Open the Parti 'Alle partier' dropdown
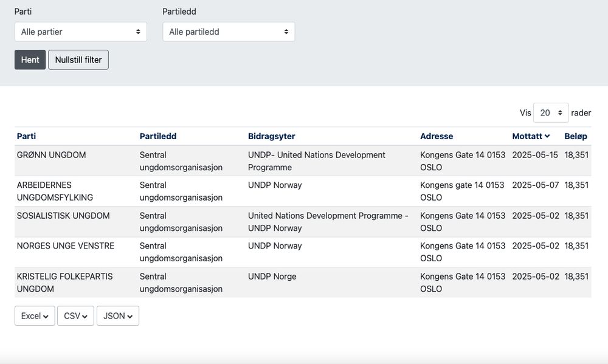The image size is (608, 364). coord(81,32)
